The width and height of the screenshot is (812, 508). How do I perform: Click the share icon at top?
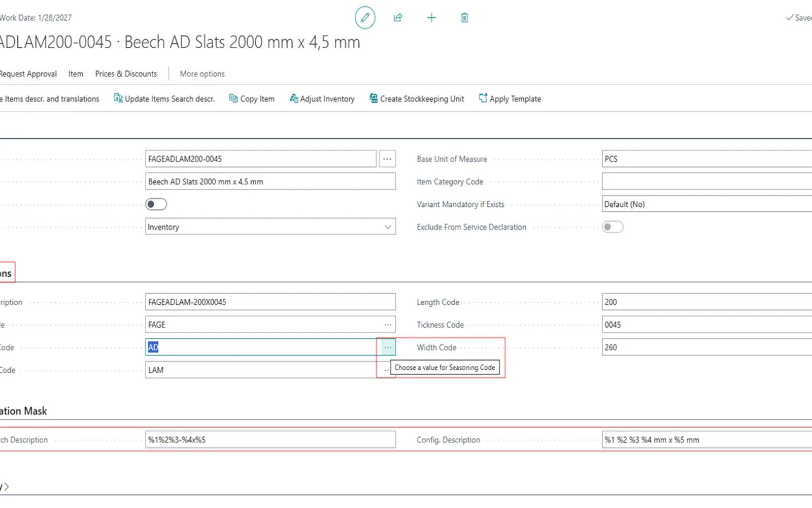click(x=398, y=18)
